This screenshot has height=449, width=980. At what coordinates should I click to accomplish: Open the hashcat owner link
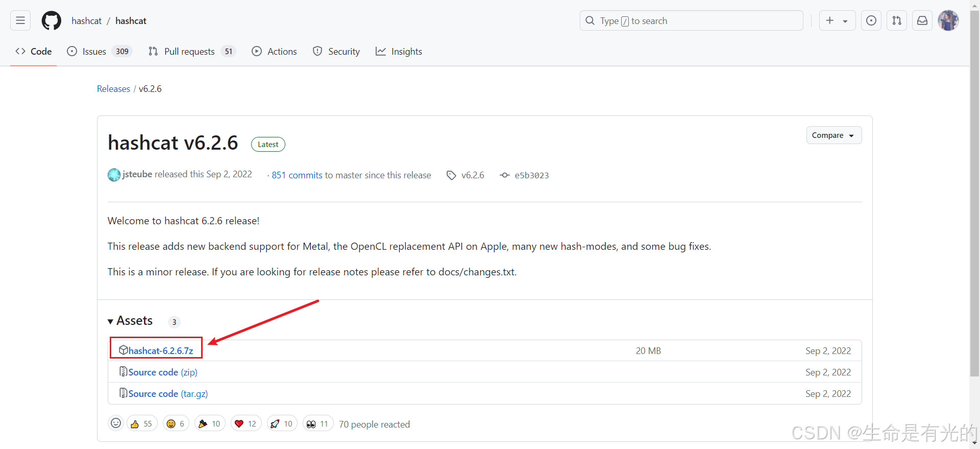click(x=86, y=21)
